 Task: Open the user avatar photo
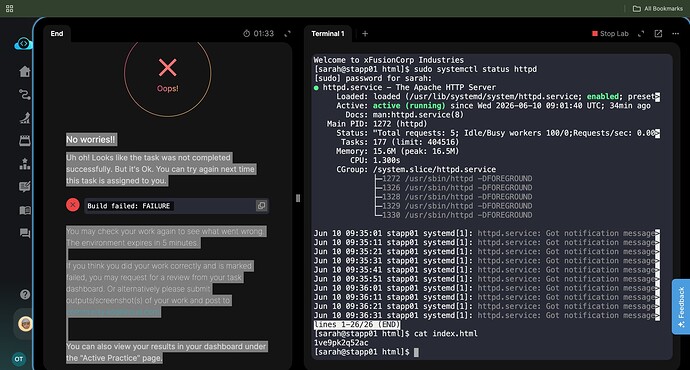25,324
